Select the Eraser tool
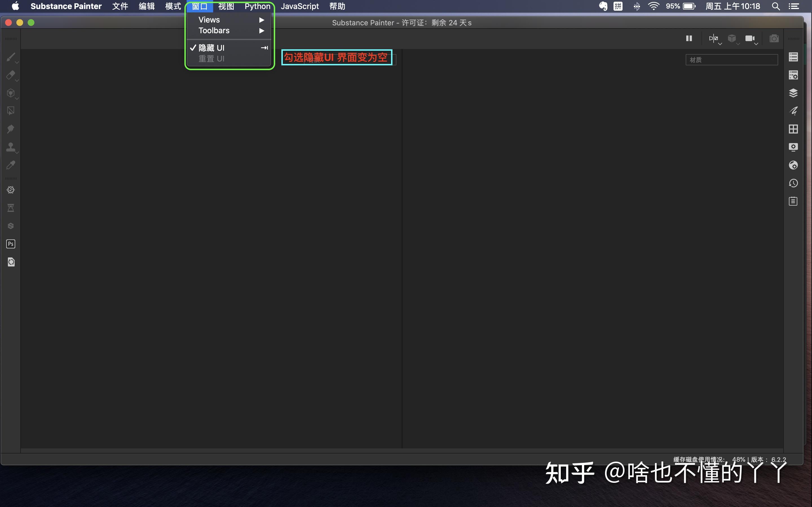812x507 pixels. [x=10, y=75]
